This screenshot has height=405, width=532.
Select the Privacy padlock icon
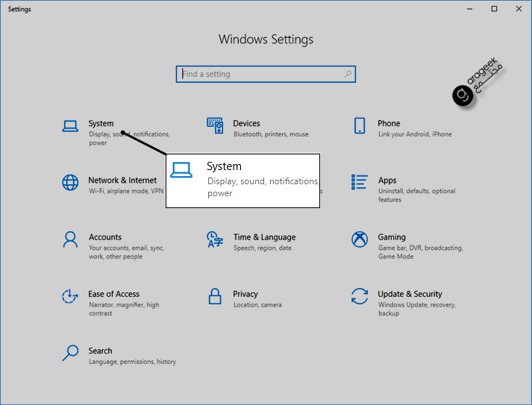pos(215,296)
